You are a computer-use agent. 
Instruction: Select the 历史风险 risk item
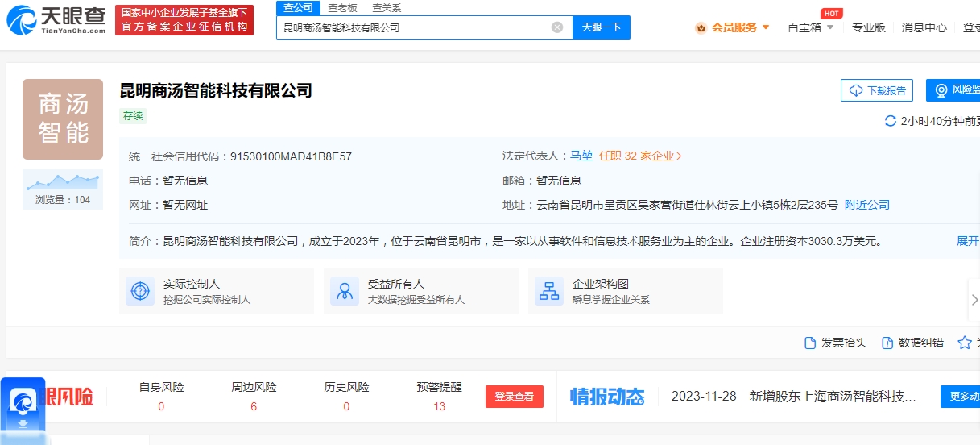tap(347, 396)
